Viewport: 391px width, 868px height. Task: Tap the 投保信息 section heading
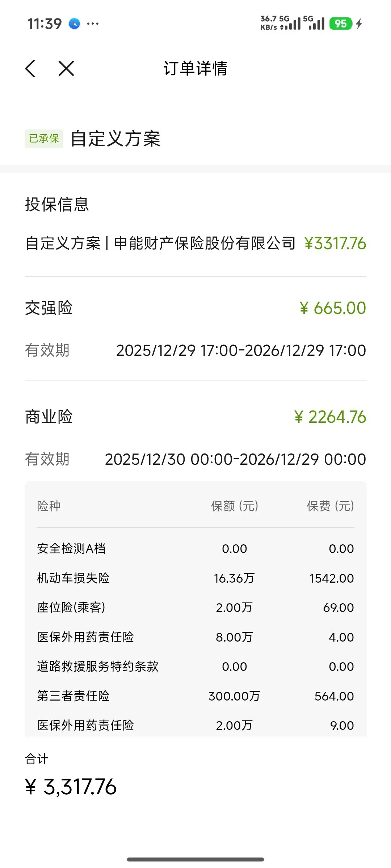coord(57,204)
